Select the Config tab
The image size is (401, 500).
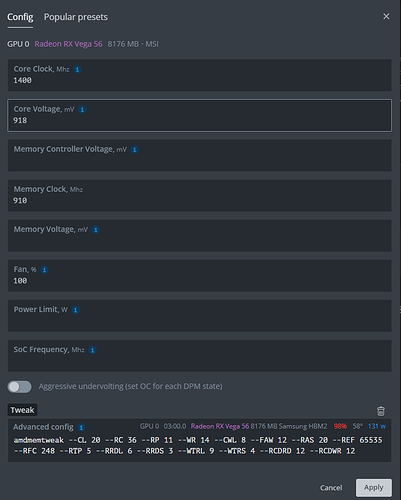20,17
